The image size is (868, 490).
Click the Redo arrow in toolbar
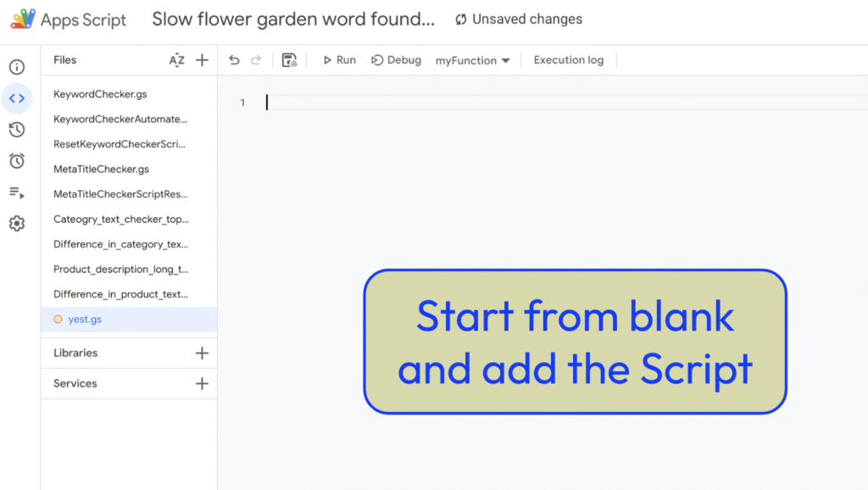click(x=256, y=60)
